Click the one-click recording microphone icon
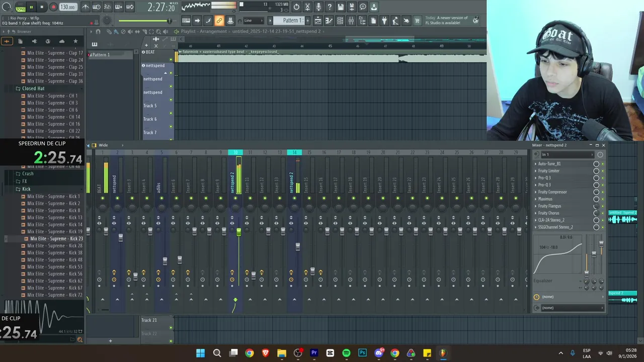This screenshot has height=362, width=644. (318, 7)
